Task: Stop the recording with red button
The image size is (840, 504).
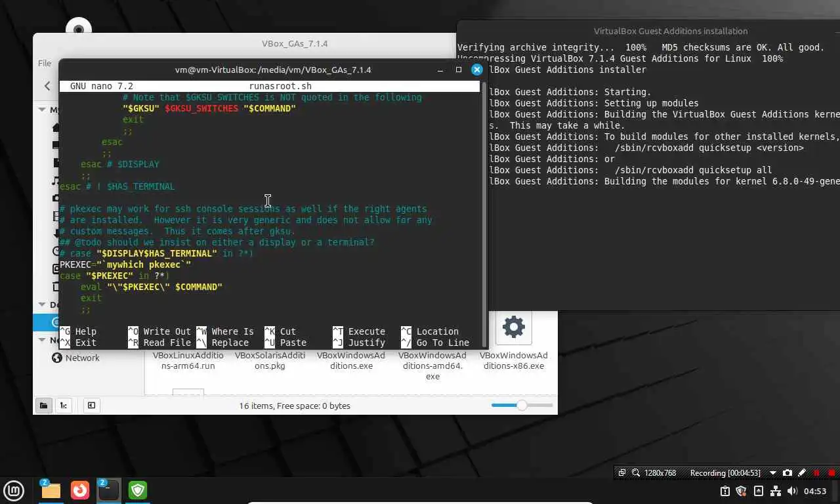Action: pos(832,472)
